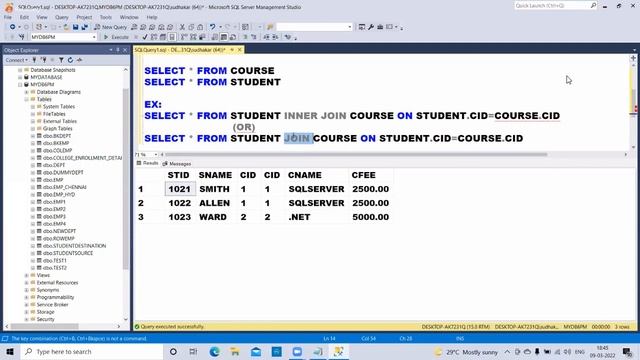Open Microsoft Edge from taskbar
Image resolution: width=640 pixels, height=360 pixels.
point(215,351)
